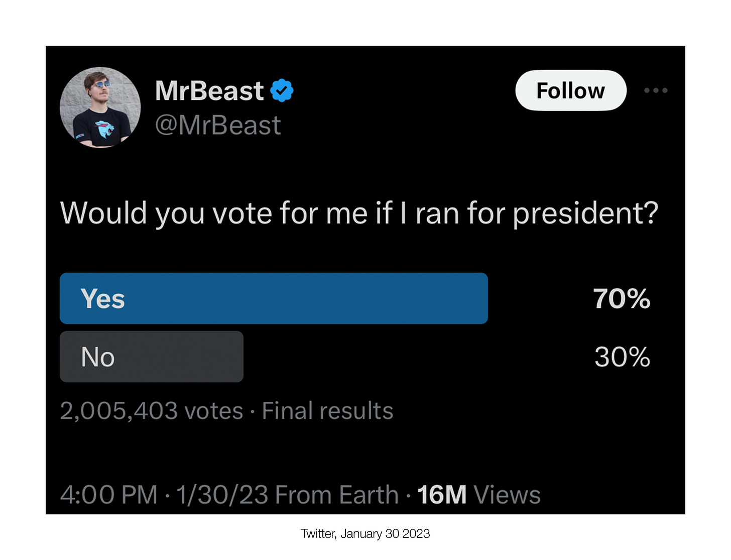The image size is (731, 560).
Task: Click the 2,005,403 votes count
Action: coord(152,411)
